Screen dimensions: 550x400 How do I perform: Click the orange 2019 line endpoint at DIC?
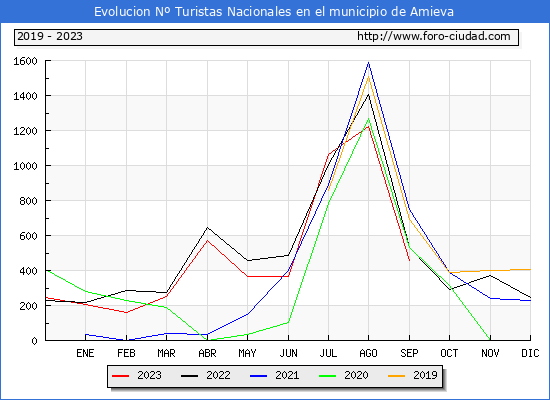click(530, 269)
